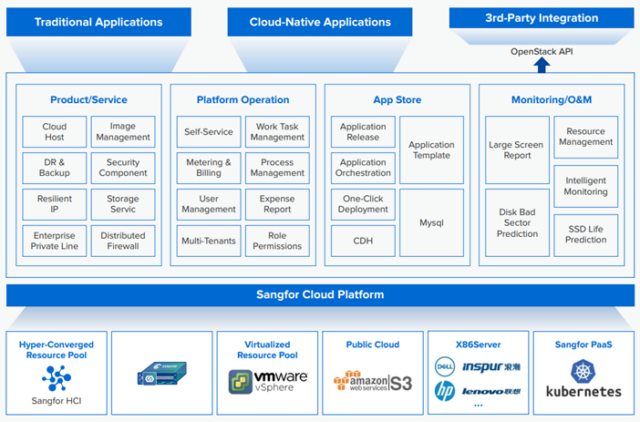Click the Virtualized Resource Pool title
The width and height of the screenshot is (640, 422).
tap(267, 350)
